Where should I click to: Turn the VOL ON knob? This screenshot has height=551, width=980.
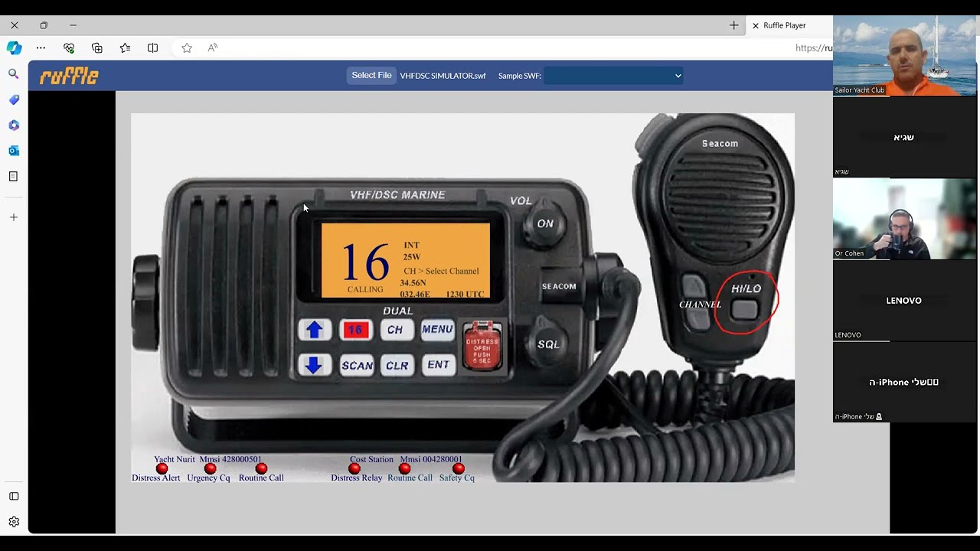(544, 223)
